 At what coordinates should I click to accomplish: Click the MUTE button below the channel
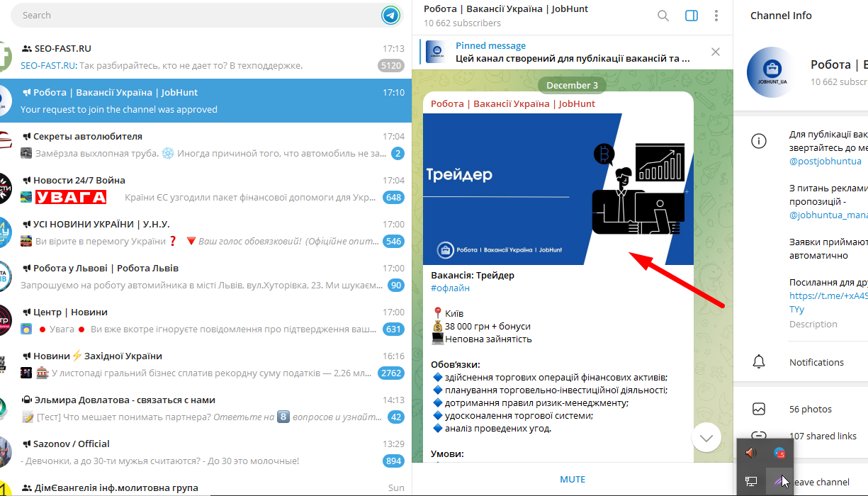(573, 480)
